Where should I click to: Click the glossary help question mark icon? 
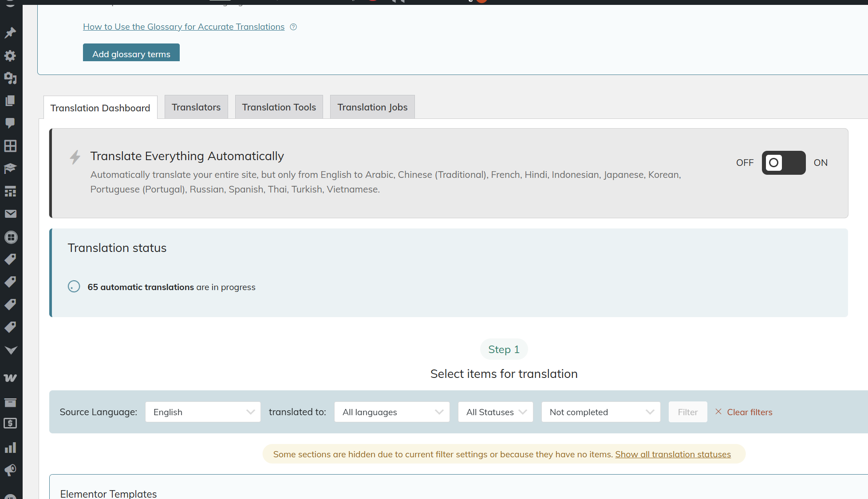pos(293,27)
